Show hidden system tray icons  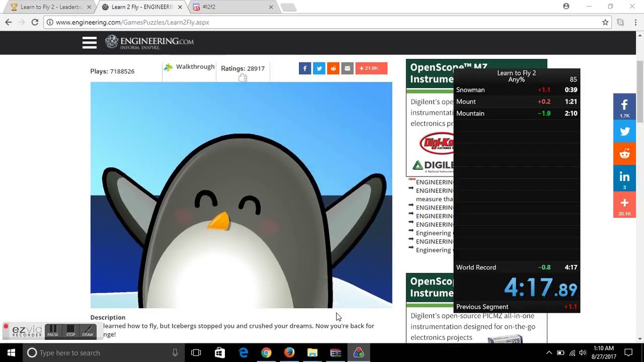tap(549, 353)
